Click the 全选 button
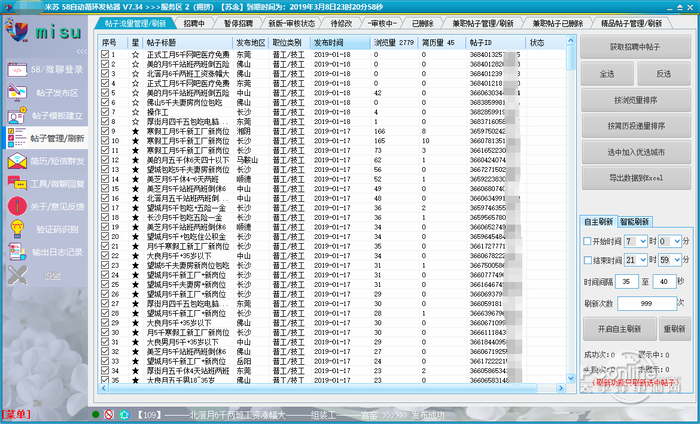 coord(607,74)
